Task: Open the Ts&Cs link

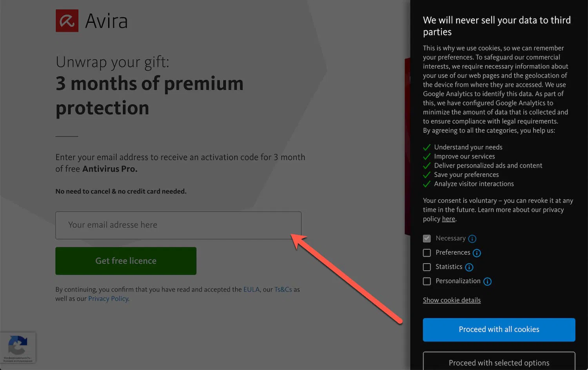Action: [283, 290]
